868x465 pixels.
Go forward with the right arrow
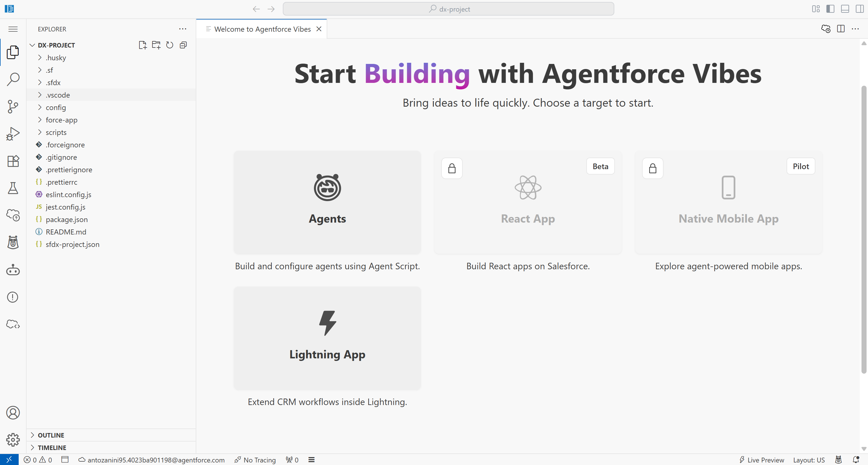point(271,9)
